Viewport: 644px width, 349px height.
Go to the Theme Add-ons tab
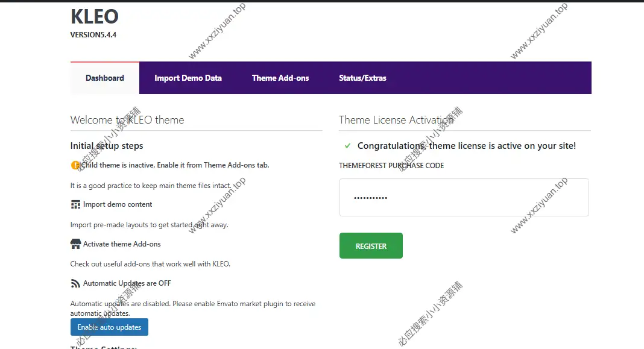pos(280,78)
